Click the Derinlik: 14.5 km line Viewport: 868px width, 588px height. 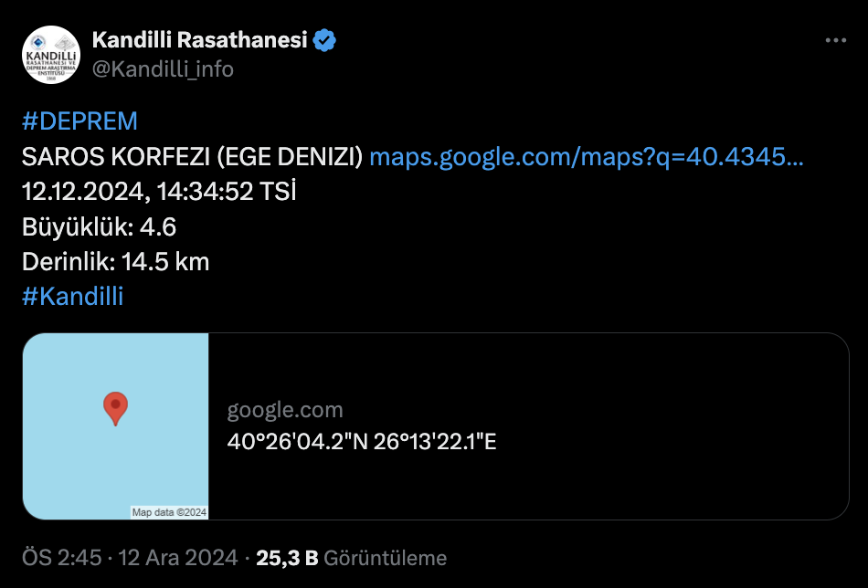[116, 262]
